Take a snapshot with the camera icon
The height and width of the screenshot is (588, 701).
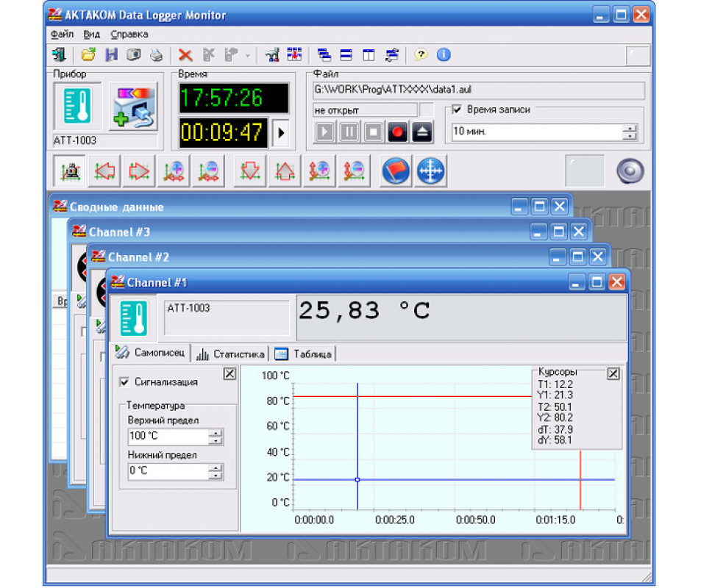click(x=134, y=55)
